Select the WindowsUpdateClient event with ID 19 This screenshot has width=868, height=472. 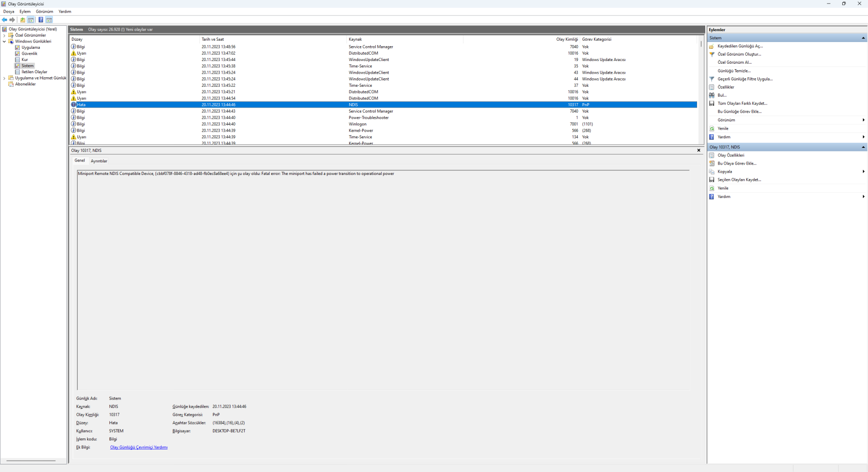[x=383, y=60]
